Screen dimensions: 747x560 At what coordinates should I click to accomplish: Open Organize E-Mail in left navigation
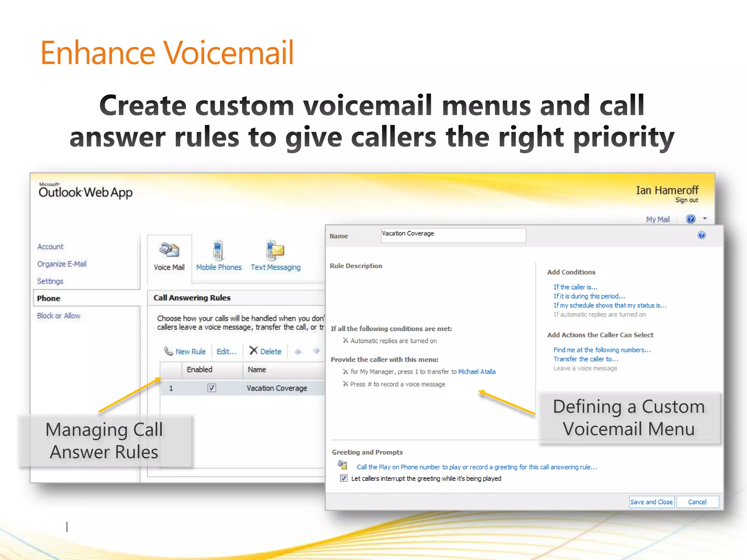[x=62, y=264]
